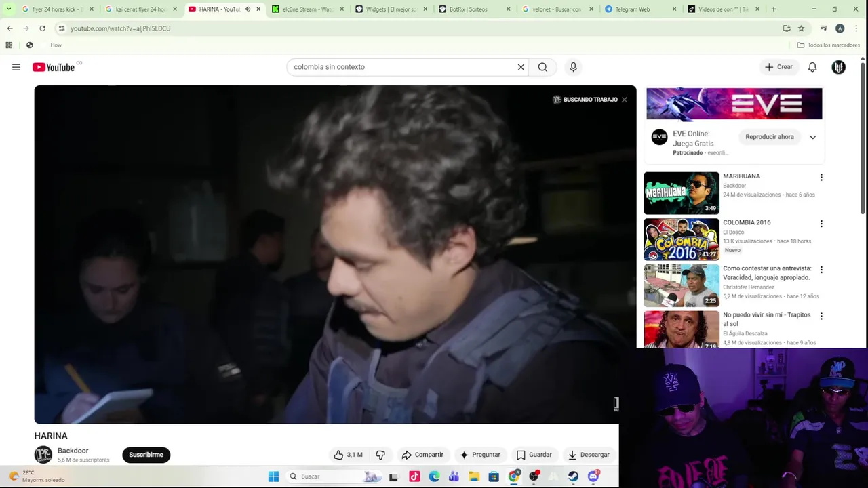
Task: Open Chrome profile avatar in toolbar
Action: pos(840,28)
